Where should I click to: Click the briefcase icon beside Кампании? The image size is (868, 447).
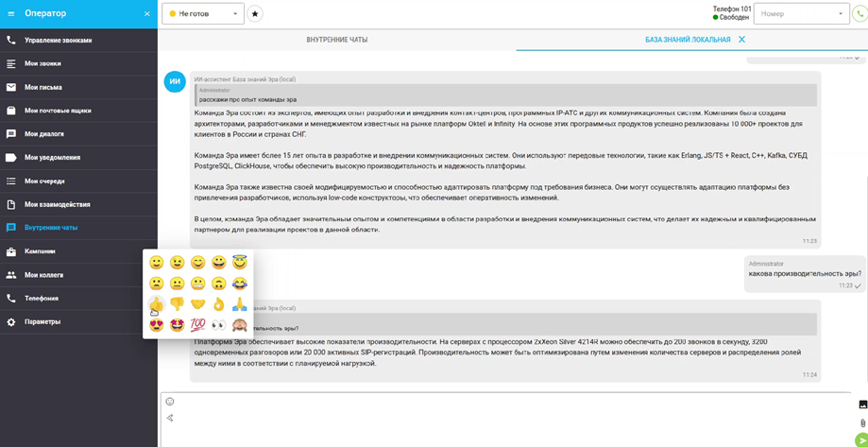[10, 251]
